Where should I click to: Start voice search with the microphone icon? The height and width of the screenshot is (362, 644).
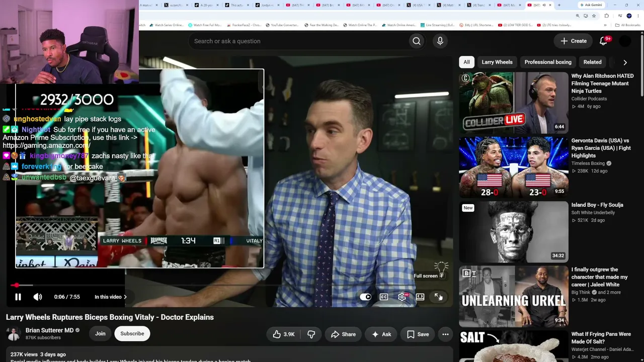pos(440,41)
